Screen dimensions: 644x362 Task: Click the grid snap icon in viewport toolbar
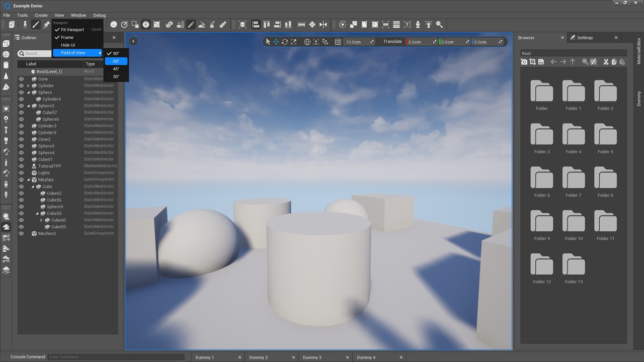338,42
